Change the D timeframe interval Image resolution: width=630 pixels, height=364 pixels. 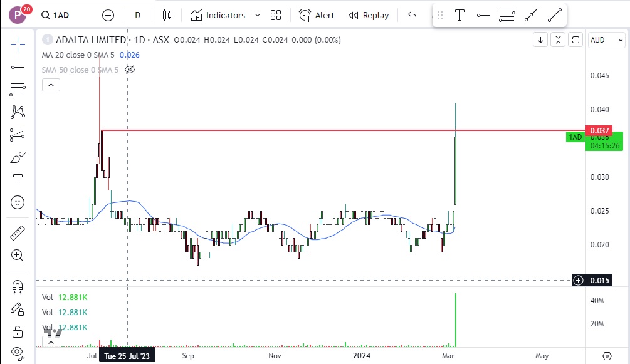click(x=138, y=15)
